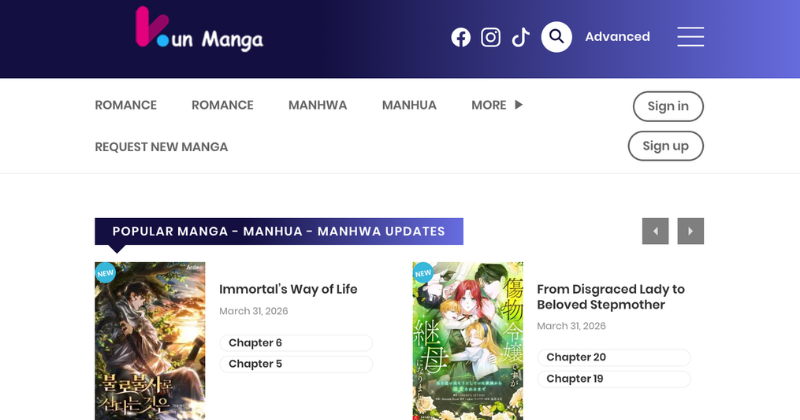Show next popular manga slide

[x=691, y=231]
